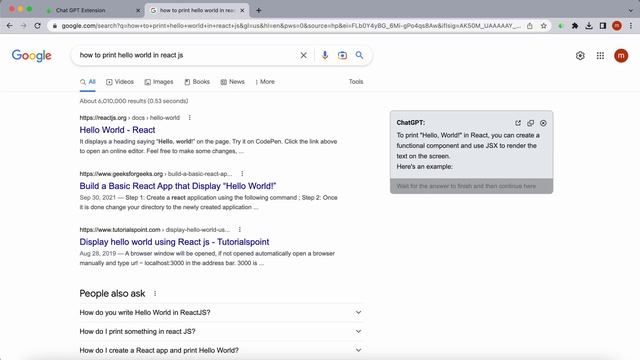Open the 'Hello World - React' result
This screenshot has width=640, height=360.
pos(117,130)
